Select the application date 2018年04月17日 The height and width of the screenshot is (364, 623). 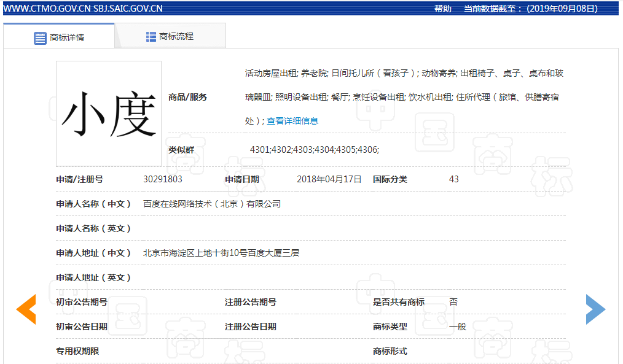[329, 179]
